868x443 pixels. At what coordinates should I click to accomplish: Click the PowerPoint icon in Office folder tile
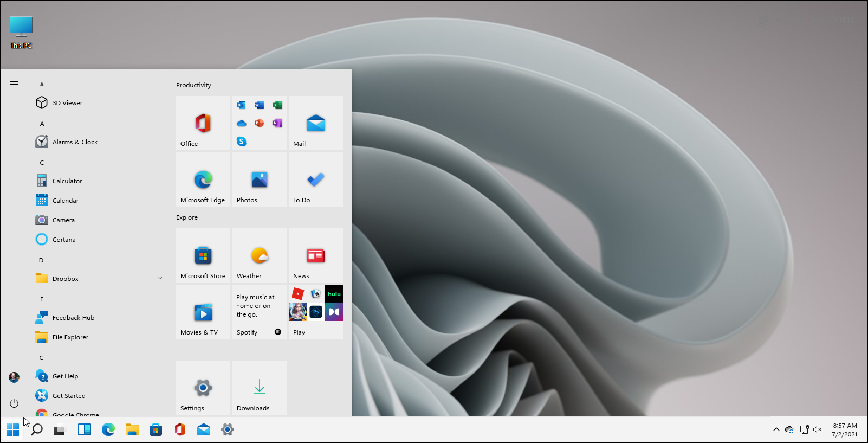[x=260, y=123]
